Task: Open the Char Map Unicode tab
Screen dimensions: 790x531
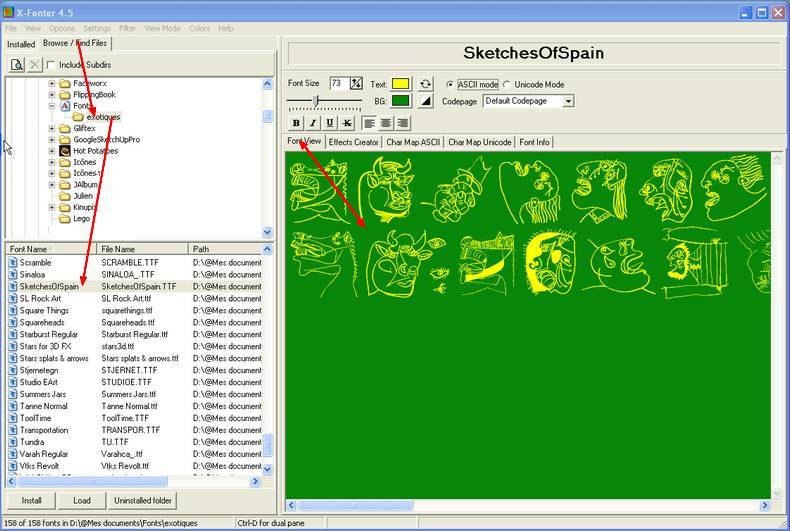Action: [480, 143]
